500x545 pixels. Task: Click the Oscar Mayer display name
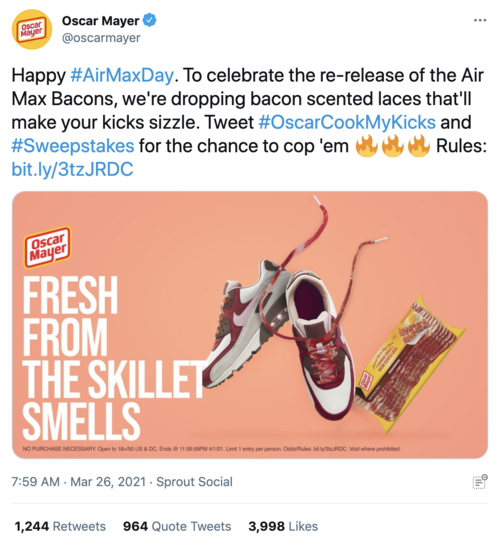click(x=100, y=21)
